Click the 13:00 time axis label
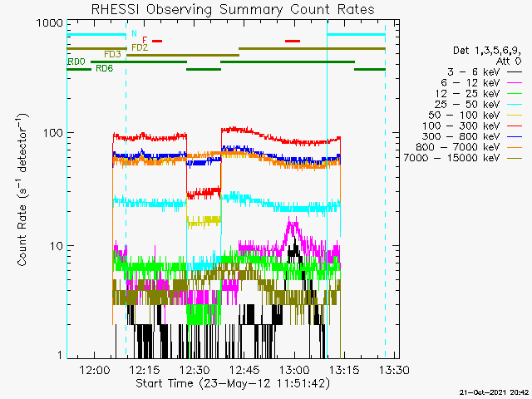Viewport: 532px width, 399px height. click(x=294, y=370)
